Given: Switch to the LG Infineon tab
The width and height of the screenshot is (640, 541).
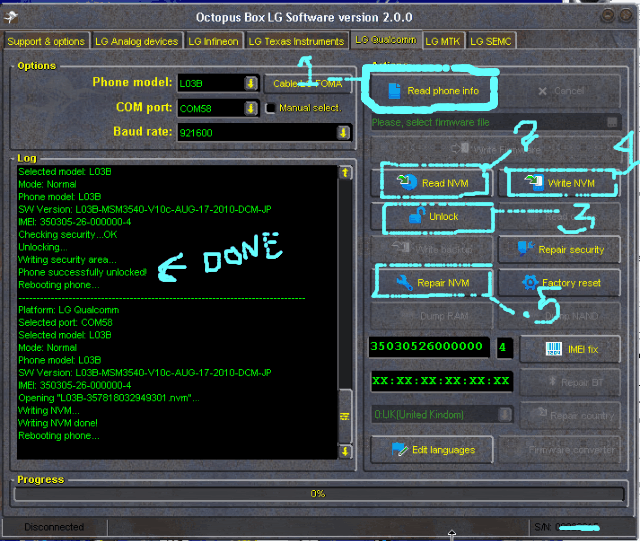Looking at the screenshot, I should tap(213, 41).
